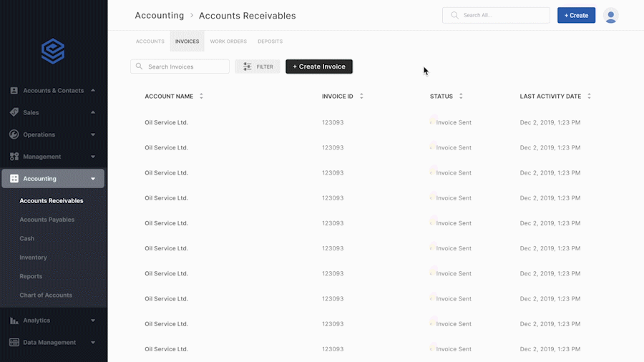Sort by Last Activity Date arrows
Image resolution: width=644 pixels, height=362 pixels.
click(x=589, y=96)
